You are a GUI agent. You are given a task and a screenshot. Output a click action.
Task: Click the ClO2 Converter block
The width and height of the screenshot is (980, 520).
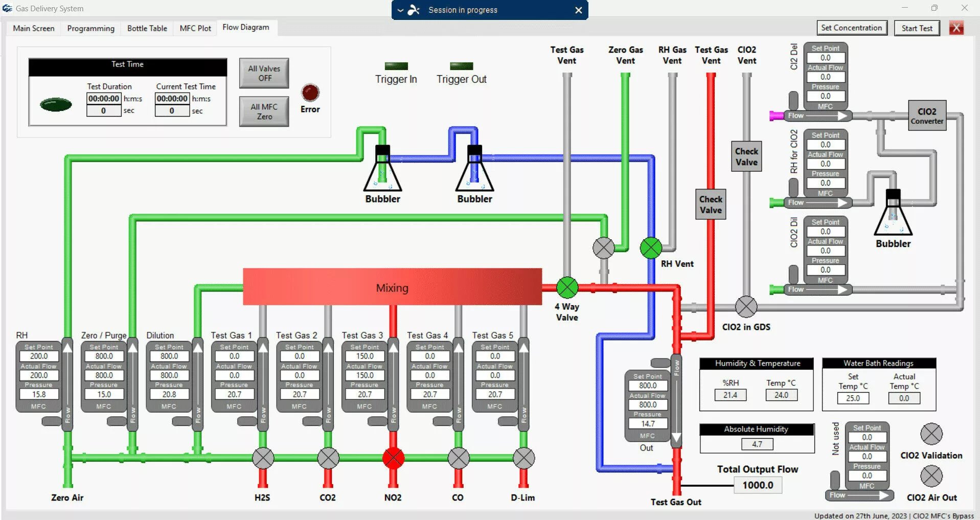927,116
